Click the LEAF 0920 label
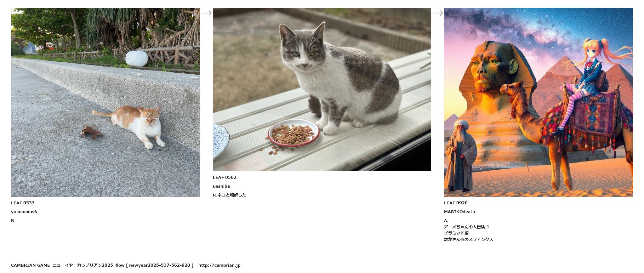 pyautogui.click(x=456, y=203)
